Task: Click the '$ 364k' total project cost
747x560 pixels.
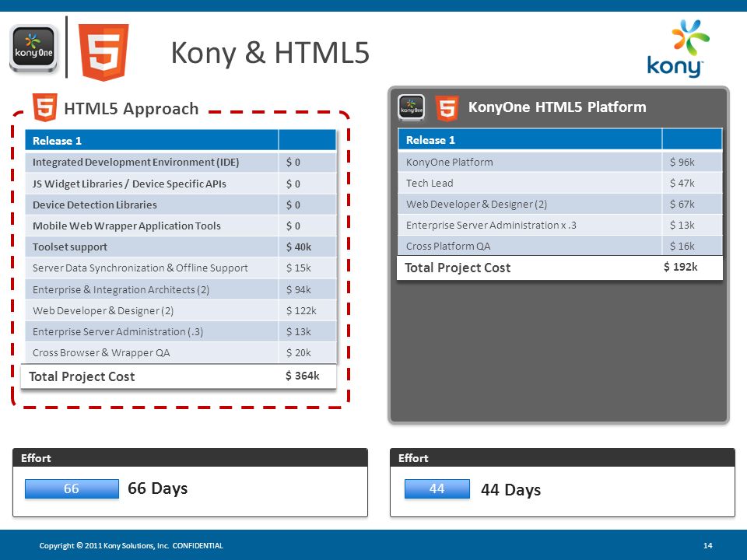Action: tap(303, 376)
